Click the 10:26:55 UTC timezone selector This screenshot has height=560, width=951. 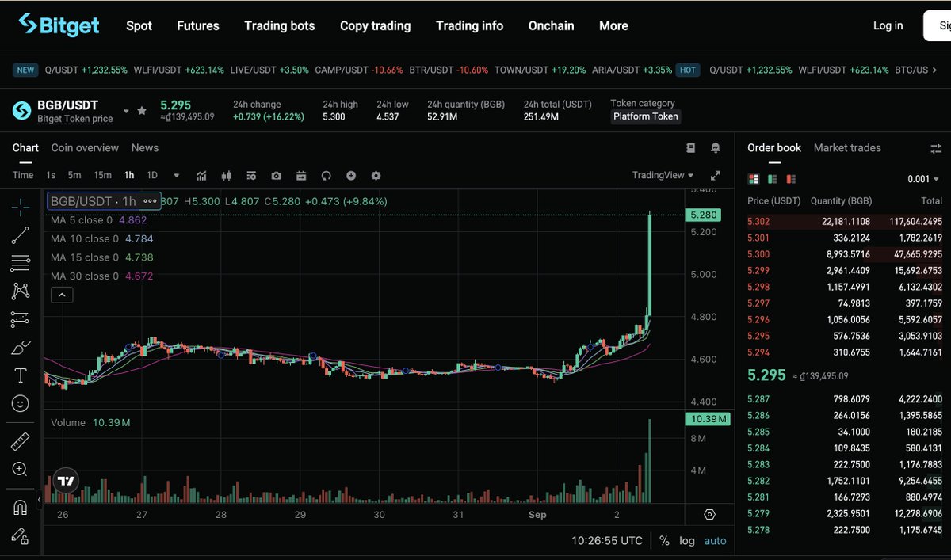point(607,541)
